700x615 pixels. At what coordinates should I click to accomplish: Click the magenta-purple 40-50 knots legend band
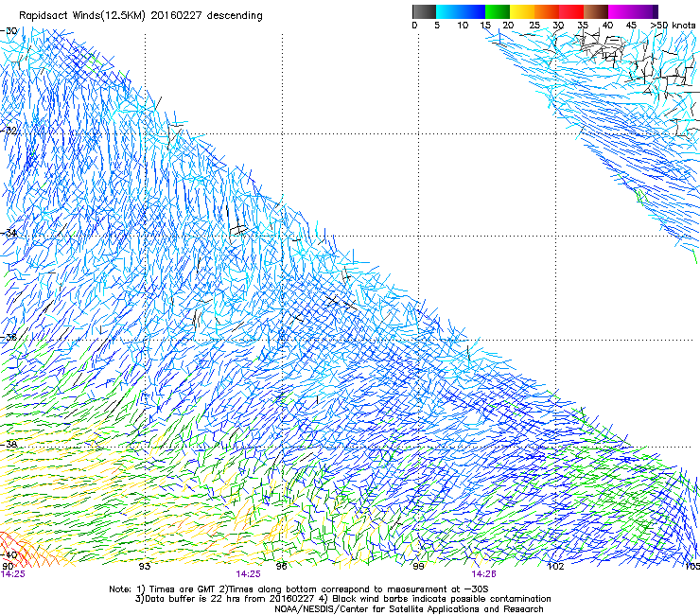point(633,11)
